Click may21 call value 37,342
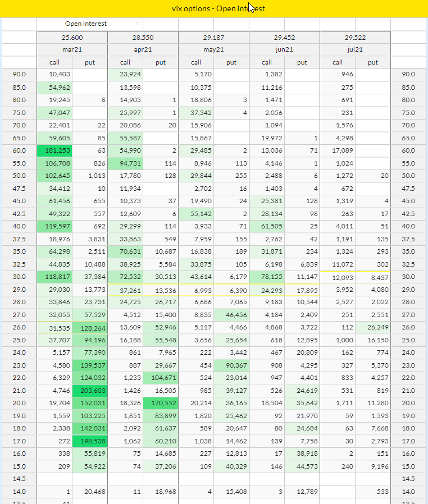 pyautogui.click(x=196, y=113)
